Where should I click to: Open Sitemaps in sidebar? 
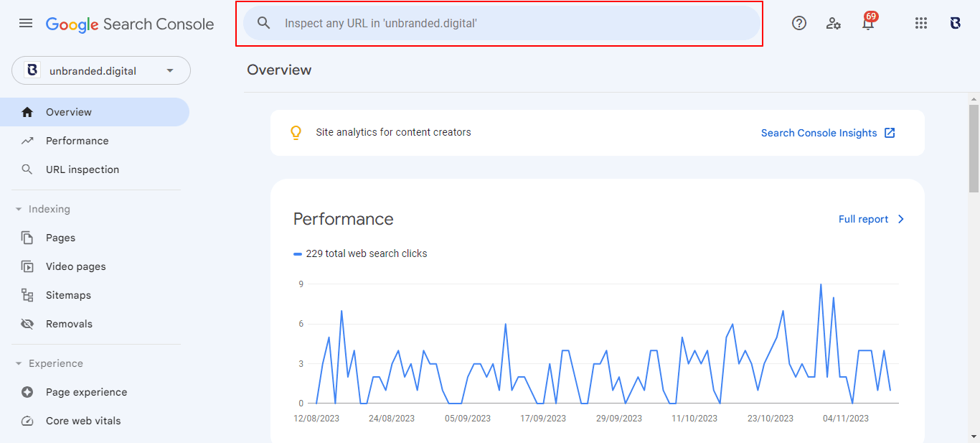coord(95,295)
